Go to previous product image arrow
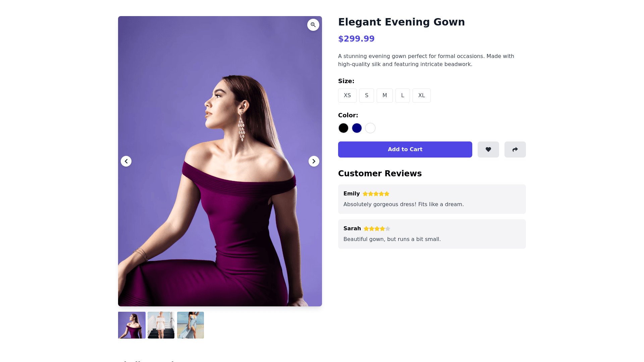The image size is (644, 362). (x=126, y=161)
